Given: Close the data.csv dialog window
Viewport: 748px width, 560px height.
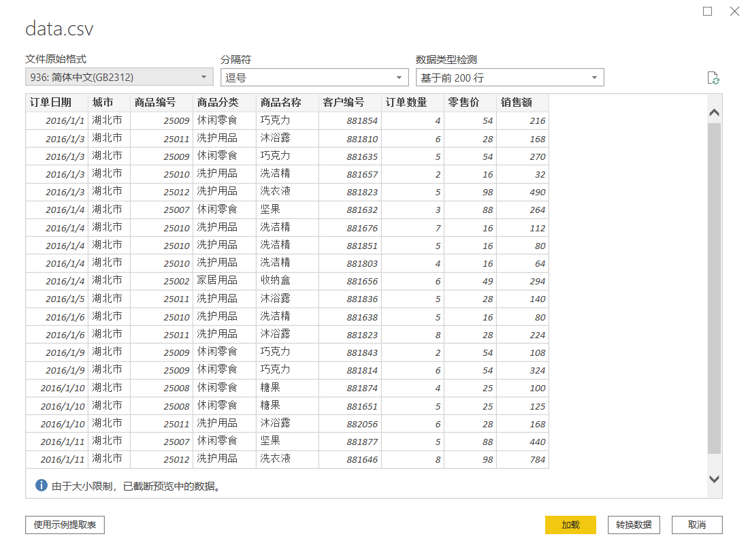Looking at the screenshot, I should pos(734,11).
